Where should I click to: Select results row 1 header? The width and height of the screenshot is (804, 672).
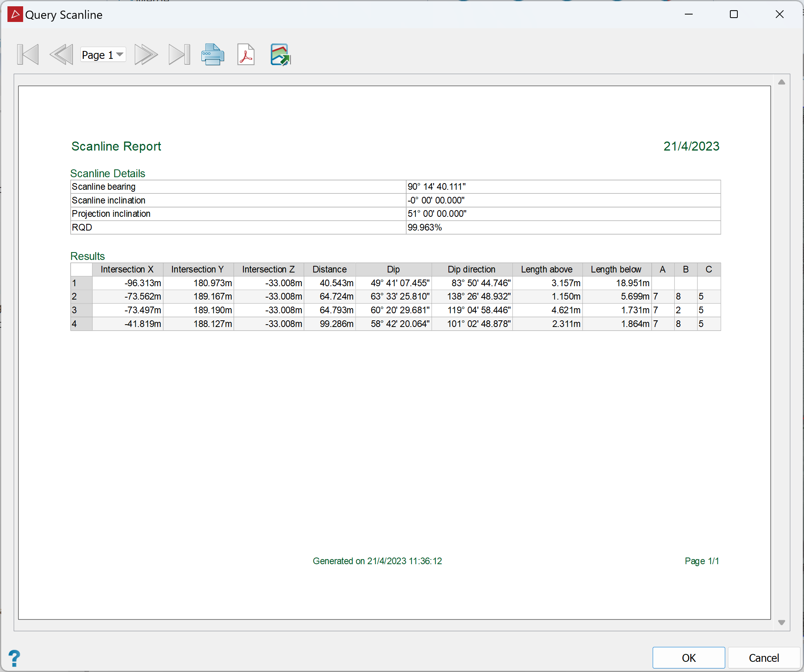pos(81,283)
